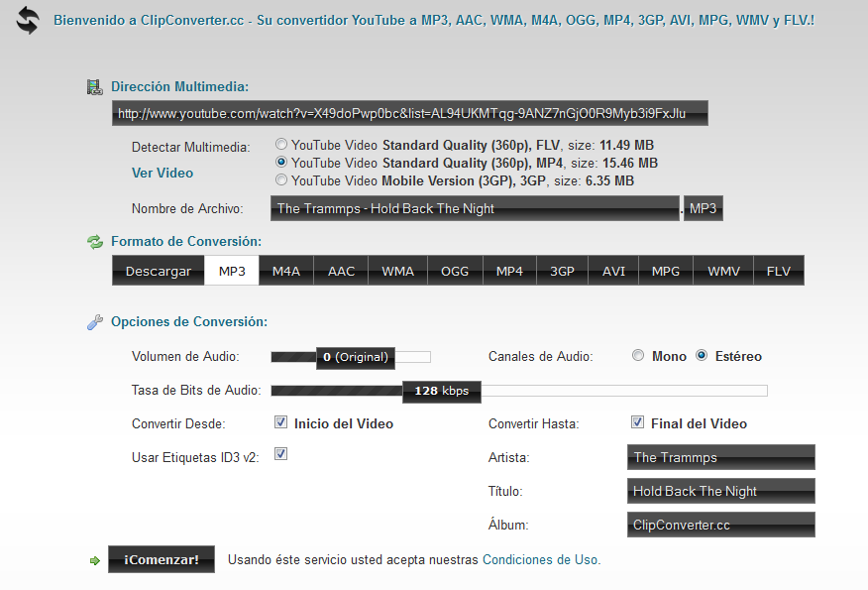Click the Artista field containing The Trammps
Viewport: 868px width, 590px height.
point(720,457)
